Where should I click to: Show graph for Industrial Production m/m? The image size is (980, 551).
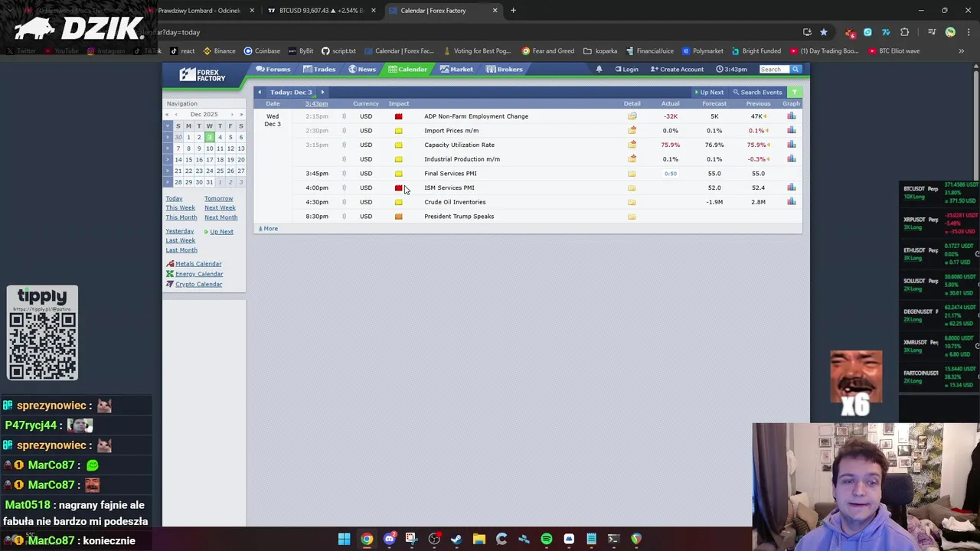(x=791, y=159)
